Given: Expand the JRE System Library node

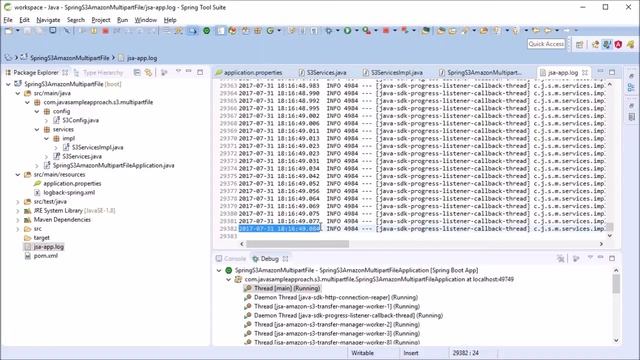Looking at the screenshot, I should point(18,211).
